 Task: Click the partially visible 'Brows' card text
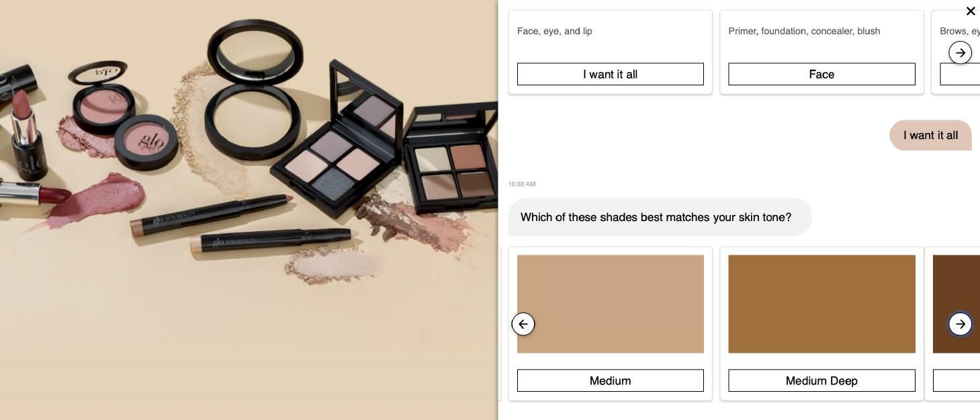click(x=960, y=31)
